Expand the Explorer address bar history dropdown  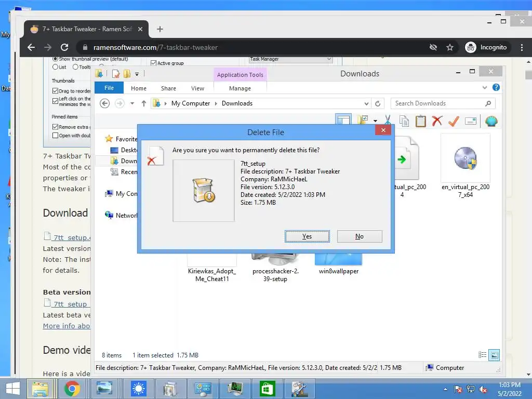[366, 103]
